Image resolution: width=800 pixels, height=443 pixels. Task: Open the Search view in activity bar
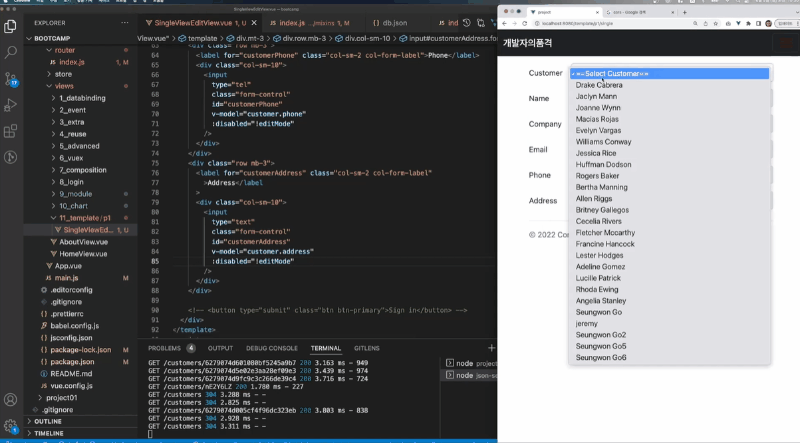pyautogui.click(x=12, y=52)
